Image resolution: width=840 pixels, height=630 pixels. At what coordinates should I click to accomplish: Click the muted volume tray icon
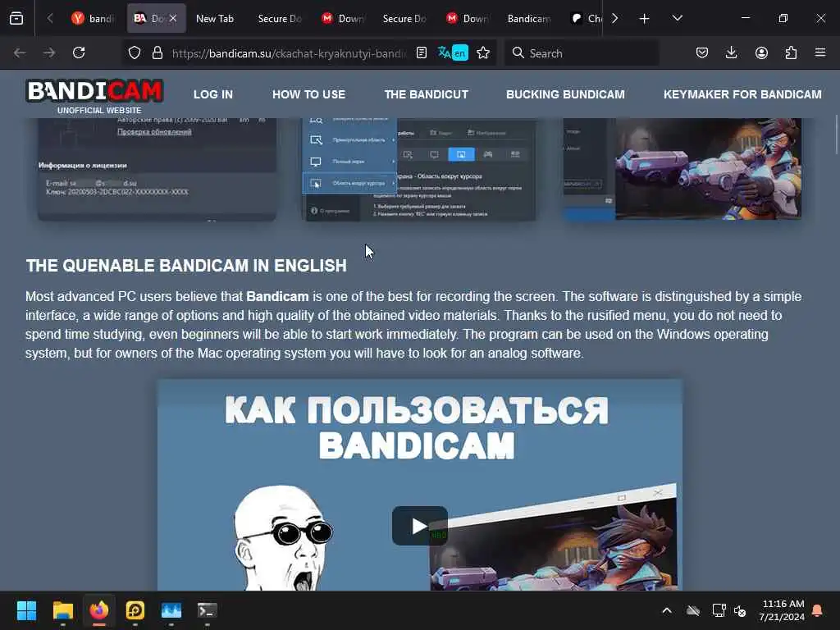pos(741,610)
